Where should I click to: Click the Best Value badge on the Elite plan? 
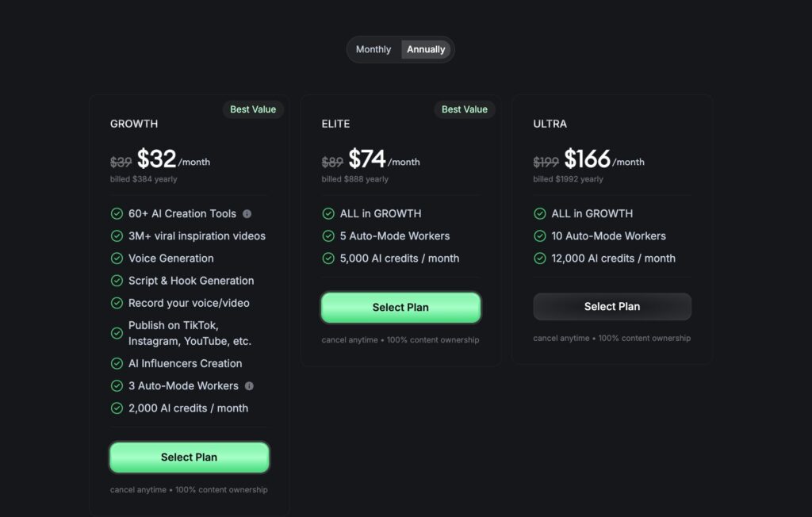point(465,109)
